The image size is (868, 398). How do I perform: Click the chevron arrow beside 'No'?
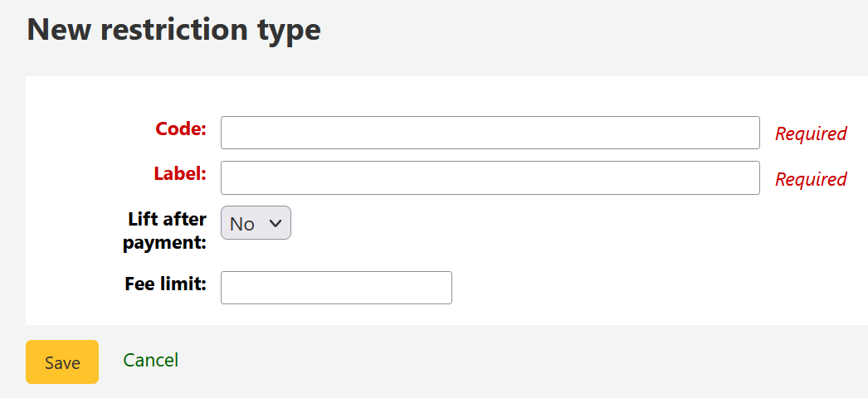tap(276, 223)
